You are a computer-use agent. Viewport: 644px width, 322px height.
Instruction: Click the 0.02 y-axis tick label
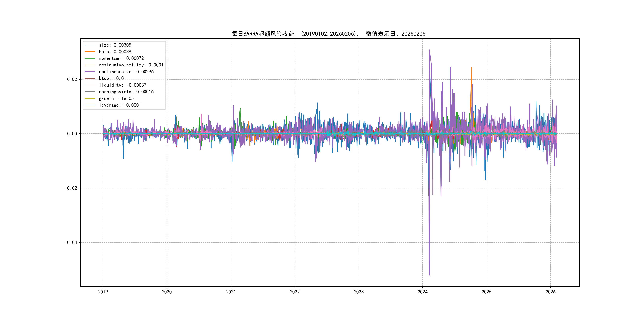pos(72,80)
